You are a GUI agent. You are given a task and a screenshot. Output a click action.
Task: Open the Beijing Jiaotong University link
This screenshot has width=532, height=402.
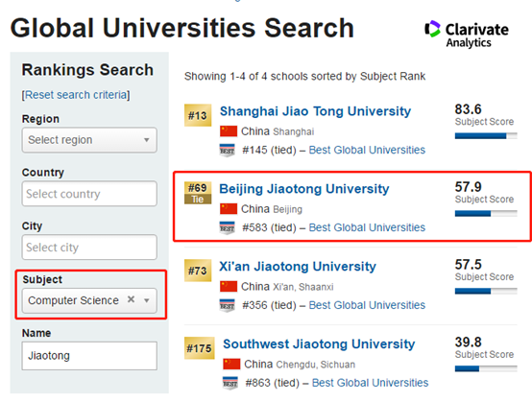tap(304, 189)
